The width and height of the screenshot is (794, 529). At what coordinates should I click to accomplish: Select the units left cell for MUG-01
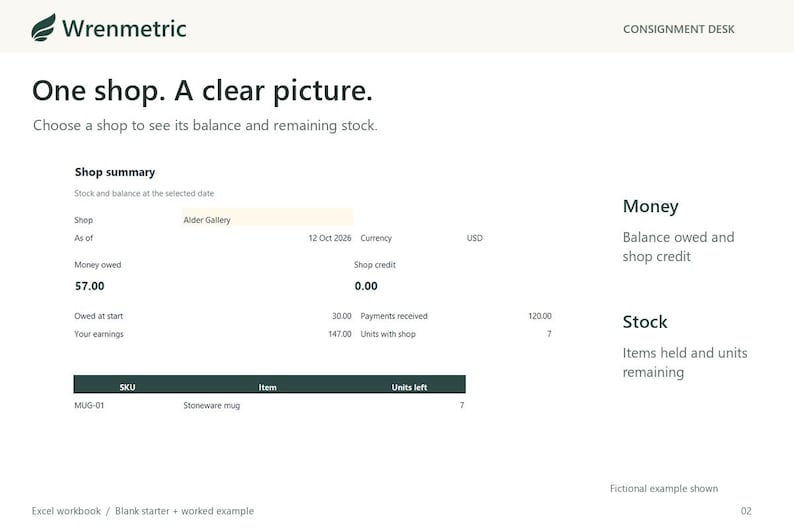462,405
